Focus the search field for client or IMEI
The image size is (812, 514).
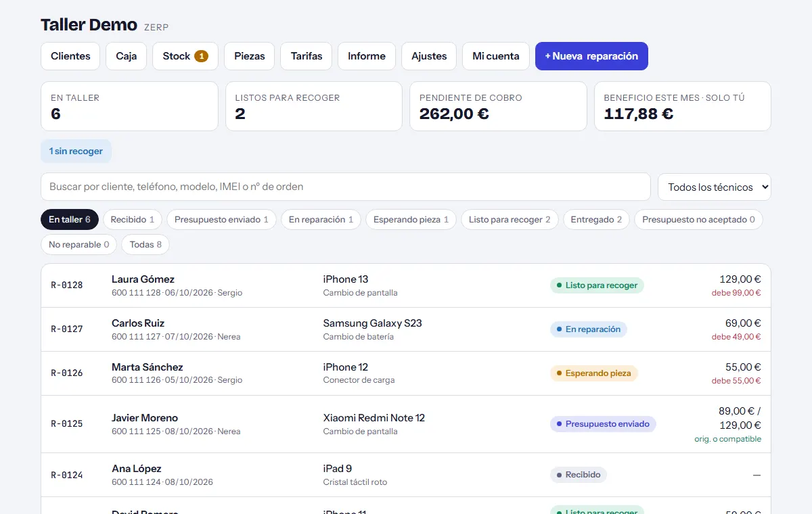click(x=346, y=187)
